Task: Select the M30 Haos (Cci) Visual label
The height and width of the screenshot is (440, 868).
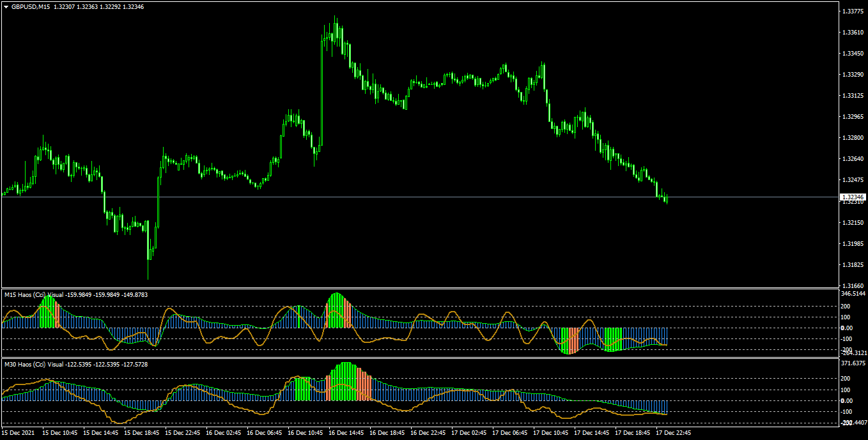Action: (x=34, y=364)
